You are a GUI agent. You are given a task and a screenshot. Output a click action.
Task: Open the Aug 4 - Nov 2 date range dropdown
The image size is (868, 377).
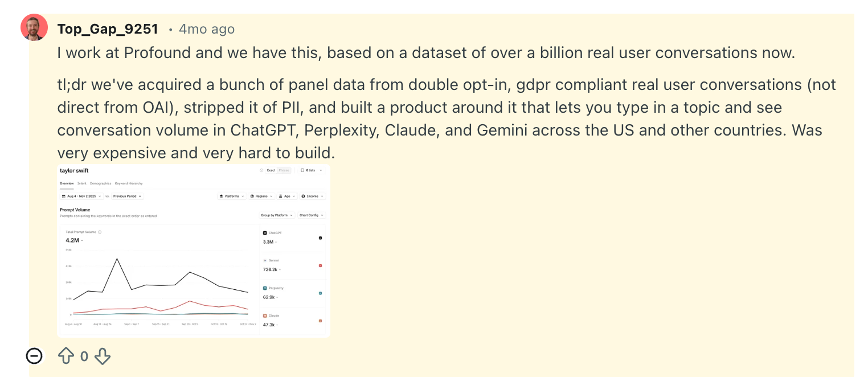click(x=81, y=196)
